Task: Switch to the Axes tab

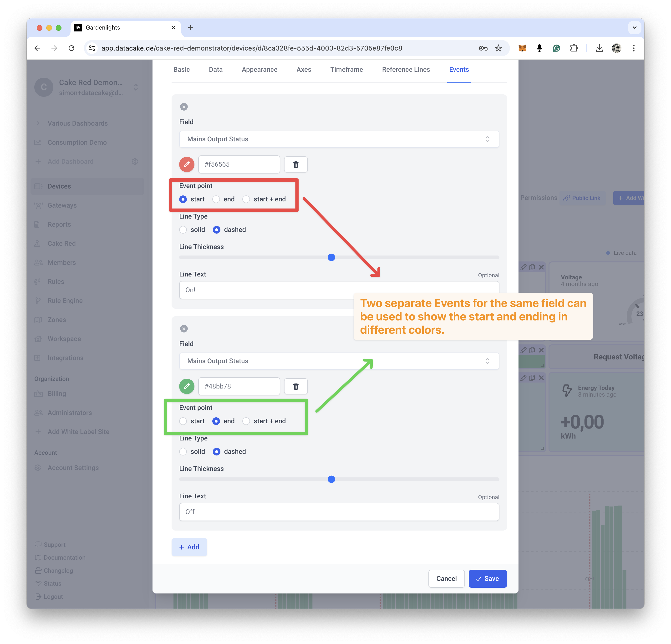Action: (304, 70)
